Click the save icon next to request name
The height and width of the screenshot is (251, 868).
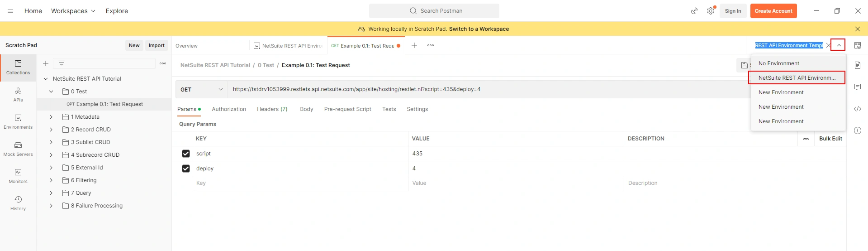click(x=744, y=65)
